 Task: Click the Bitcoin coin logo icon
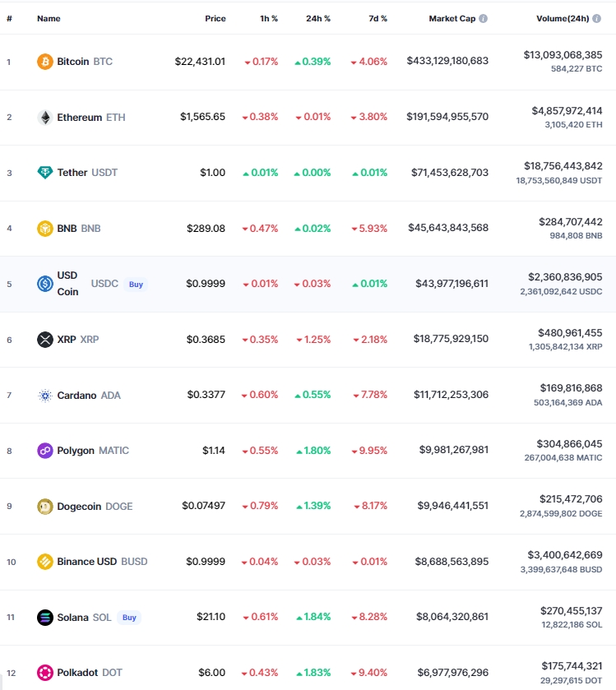click(x=45, y=62)
